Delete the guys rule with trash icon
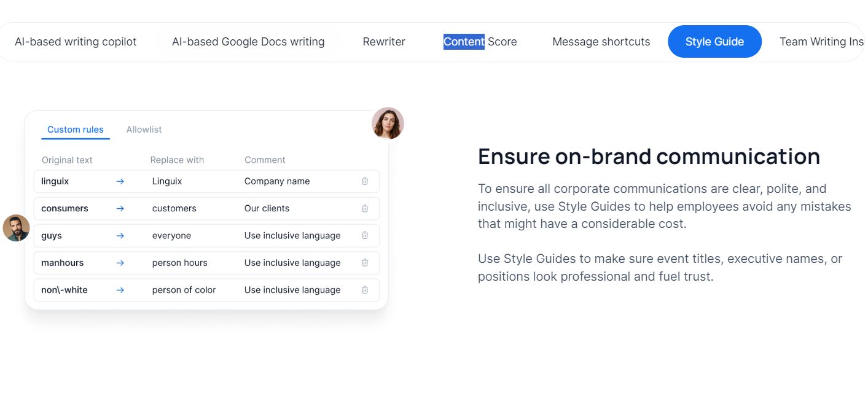Image resolution: width=868 pixels, height=398 pixels. (x=365, y=235)
